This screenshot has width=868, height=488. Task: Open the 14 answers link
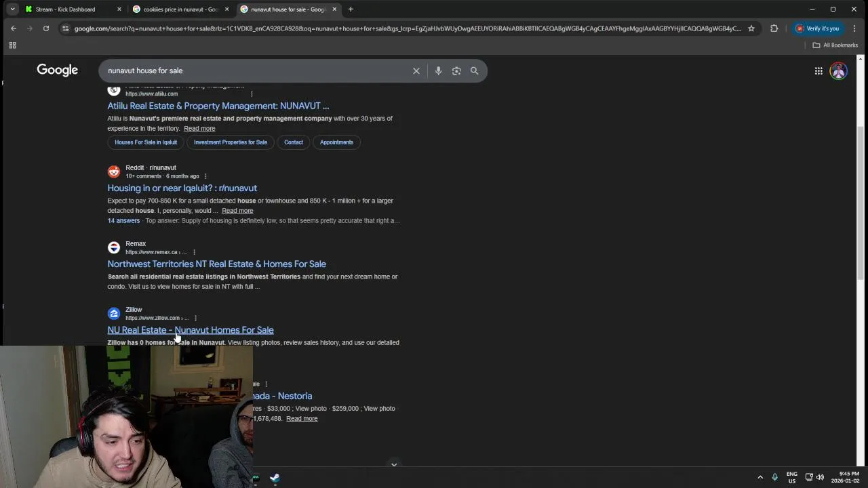(123, 221)
